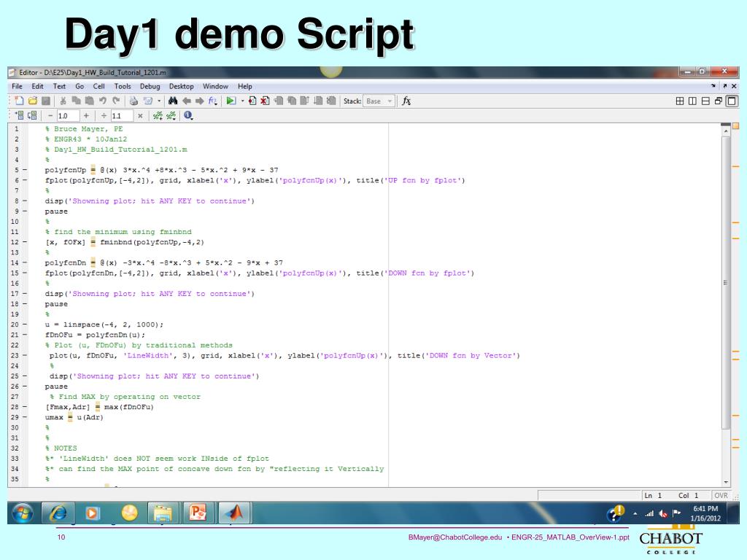This screenshot has width=747, height=560.
Task: Toggle breakpoint dash on line 12
Action: tap(25, 242)
